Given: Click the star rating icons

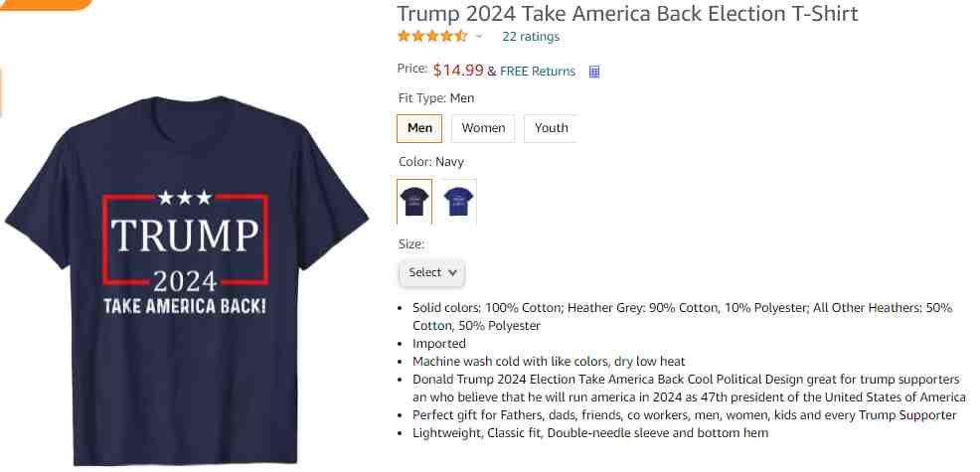Looking at the screenshot, I should 432,36.
